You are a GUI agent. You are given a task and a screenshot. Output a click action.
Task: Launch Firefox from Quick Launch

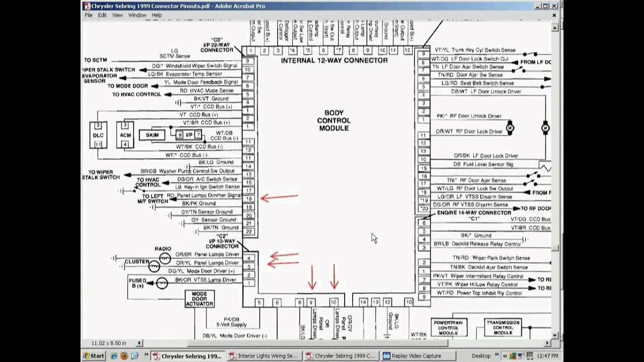124,356
